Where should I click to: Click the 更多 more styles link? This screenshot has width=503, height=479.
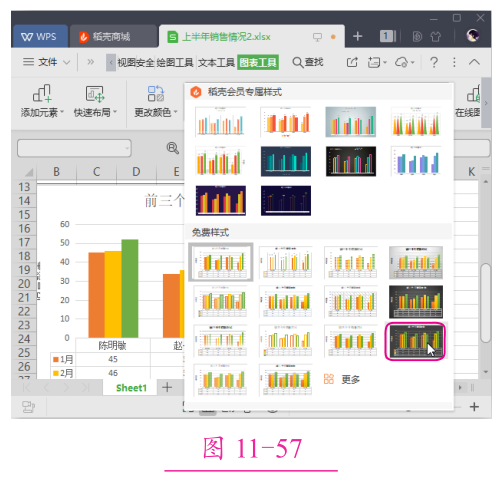(x=350, y=379)
